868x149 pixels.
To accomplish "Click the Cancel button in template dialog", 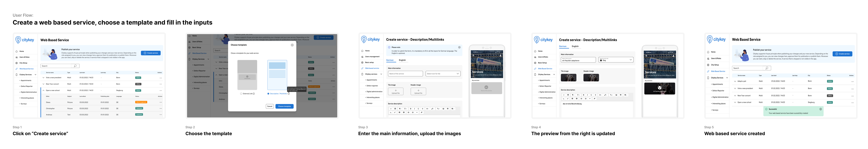I will (x=270, y=106).
